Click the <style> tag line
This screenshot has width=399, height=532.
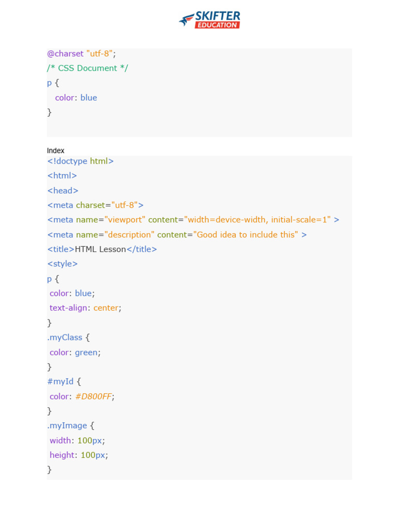(63, 264)
